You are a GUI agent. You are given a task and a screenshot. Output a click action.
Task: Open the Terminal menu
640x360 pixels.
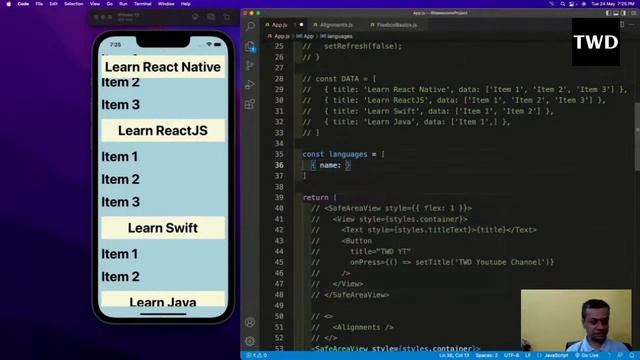(143, 4)
